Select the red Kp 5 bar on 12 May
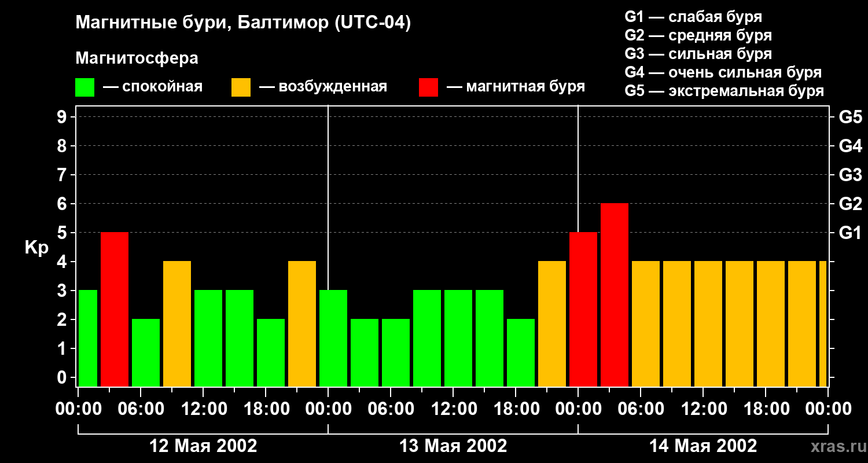 [x=115, y=309]
